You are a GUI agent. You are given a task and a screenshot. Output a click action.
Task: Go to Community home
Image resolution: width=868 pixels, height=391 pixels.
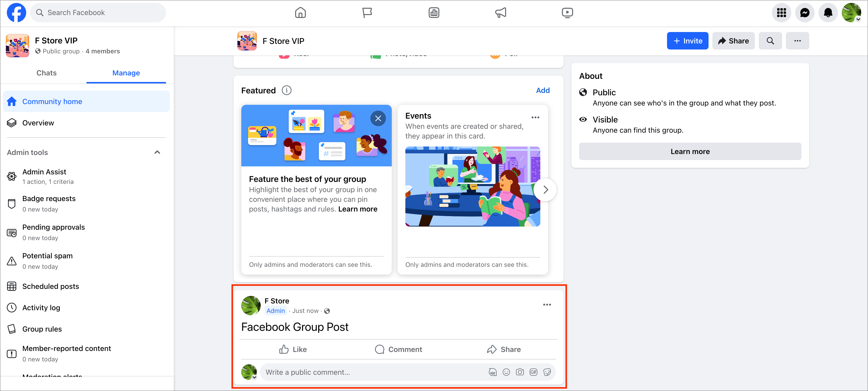pos(86,101)
